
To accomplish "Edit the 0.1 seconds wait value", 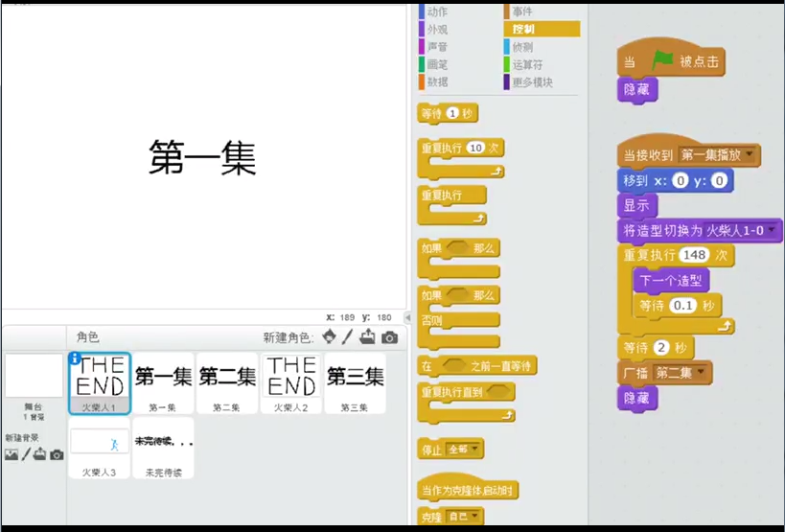I will coord(682,305).
